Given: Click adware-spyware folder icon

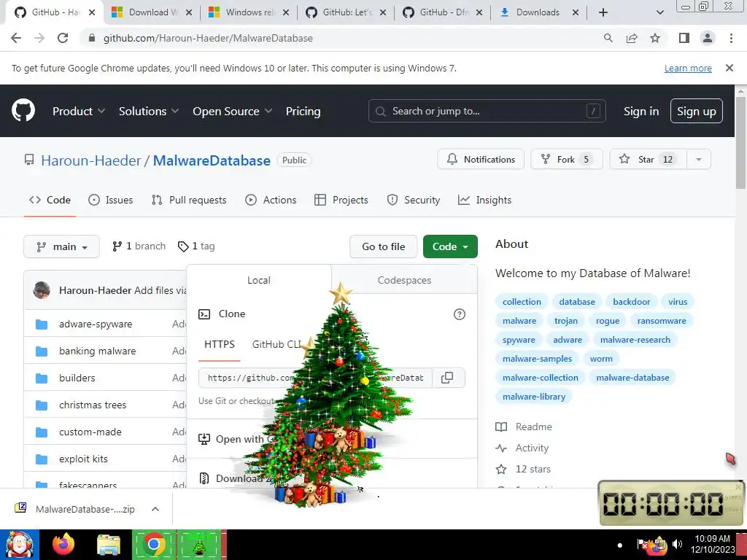Looking at the screenshot, I should click(42, 324).
